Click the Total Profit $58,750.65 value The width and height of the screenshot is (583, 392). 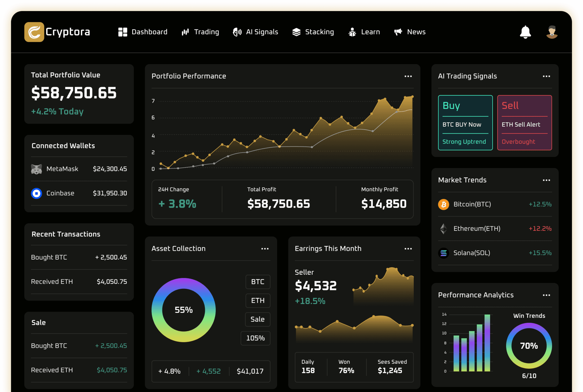(279, 204)
